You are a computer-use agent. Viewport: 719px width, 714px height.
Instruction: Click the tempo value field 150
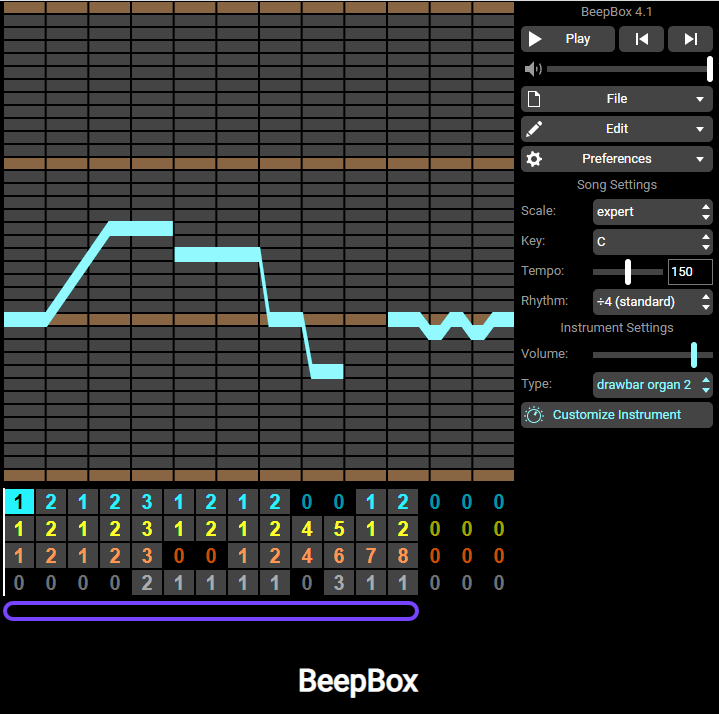[690, 271]
